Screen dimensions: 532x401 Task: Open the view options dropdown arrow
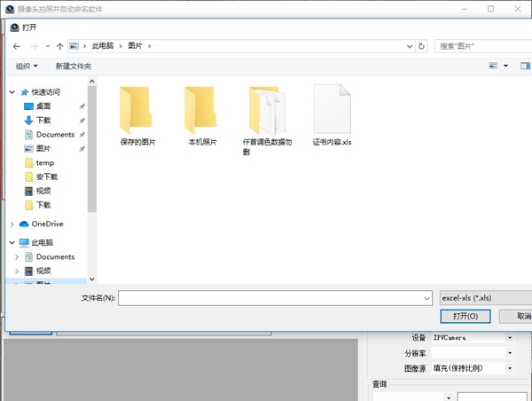[506, 66]
